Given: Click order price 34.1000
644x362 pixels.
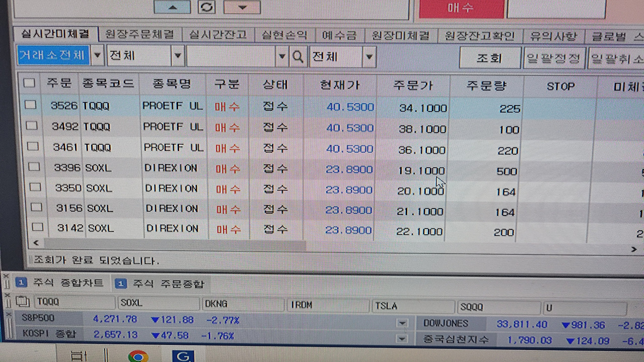Looking at the screenshot, I should pyautogui.click(x=423, y=108).
